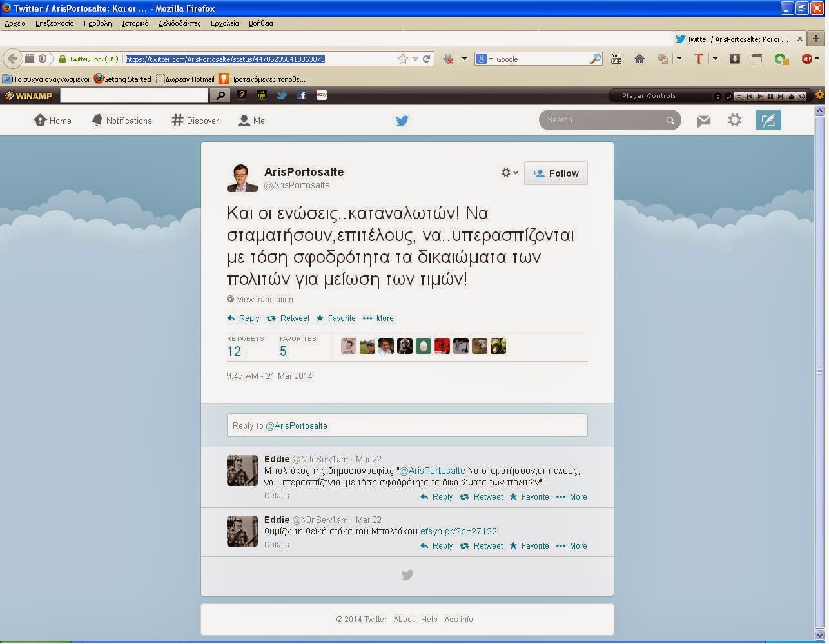This screenshot has height=644, width=829.
Task: Open the Αρχείο menu
Action: (15, 23)
